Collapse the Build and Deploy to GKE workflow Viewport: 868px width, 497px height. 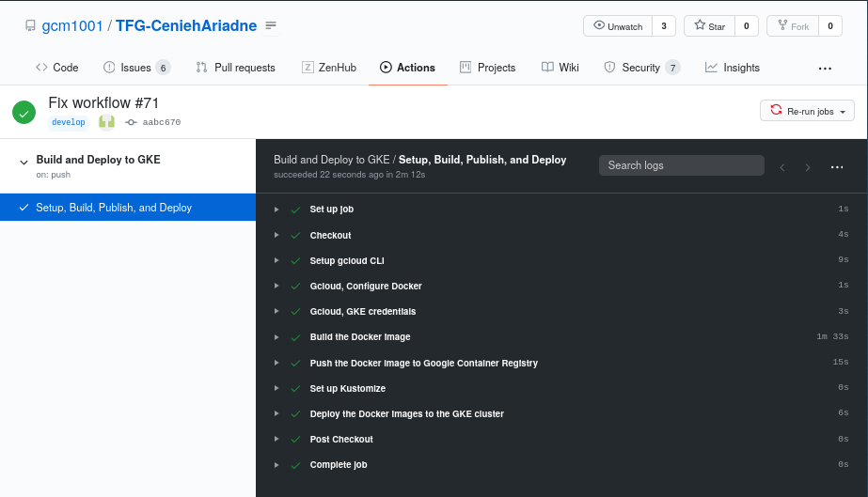click(24, 162)
